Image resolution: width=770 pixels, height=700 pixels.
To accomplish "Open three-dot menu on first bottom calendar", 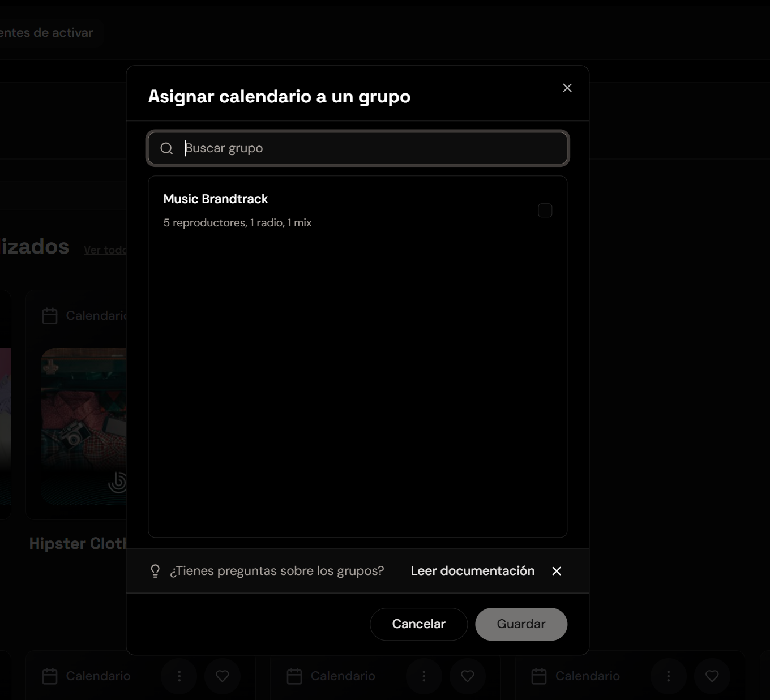I will 179,676.
